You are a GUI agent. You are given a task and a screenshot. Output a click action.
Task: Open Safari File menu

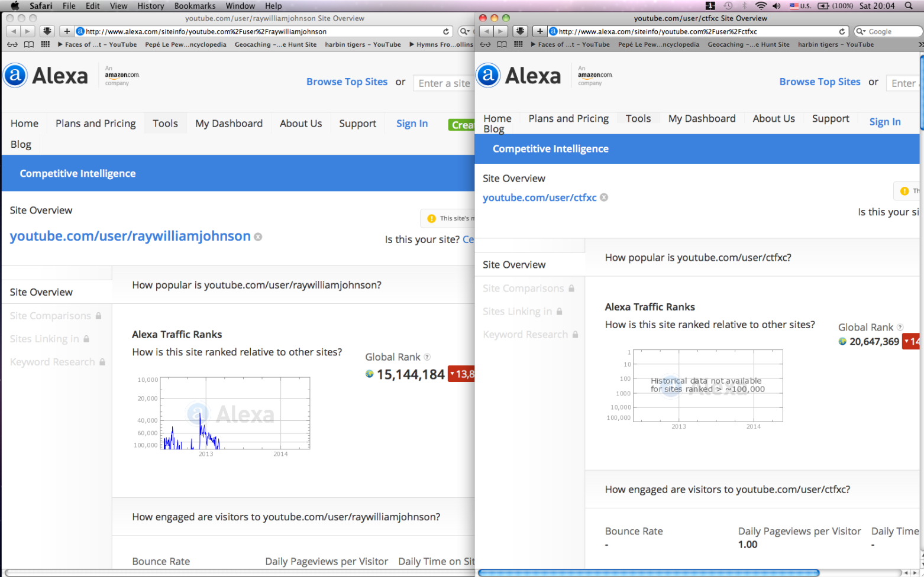coord(69,6)
